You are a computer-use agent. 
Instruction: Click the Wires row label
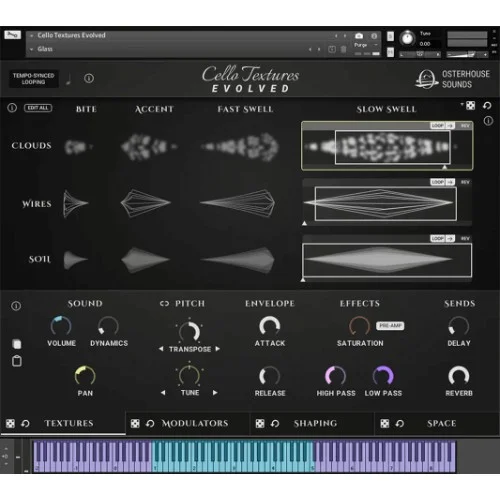coord(37,204)
